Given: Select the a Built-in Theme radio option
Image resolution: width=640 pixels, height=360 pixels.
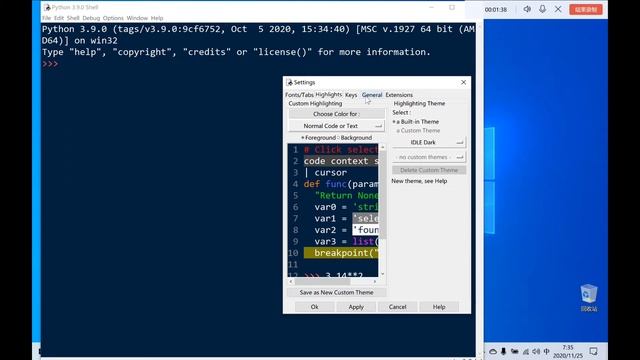Looking at the screenshot, I should 416,122.
